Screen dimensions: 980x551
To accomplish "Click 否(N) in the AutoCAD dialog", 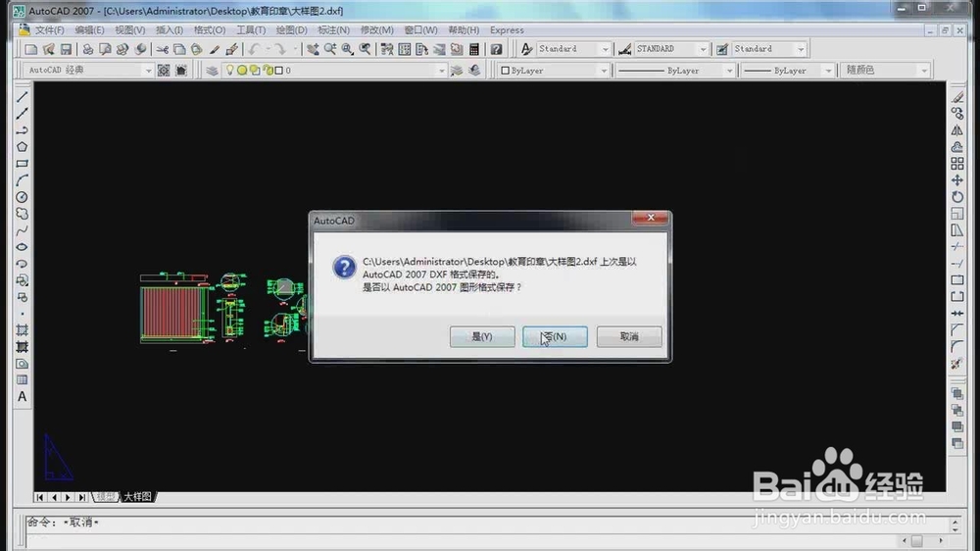I will [555, 336].
